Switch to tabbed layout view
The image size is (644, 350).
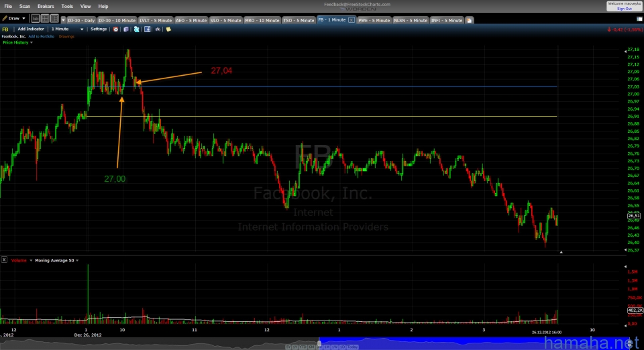pyautogui.click(x=36, y=19)
